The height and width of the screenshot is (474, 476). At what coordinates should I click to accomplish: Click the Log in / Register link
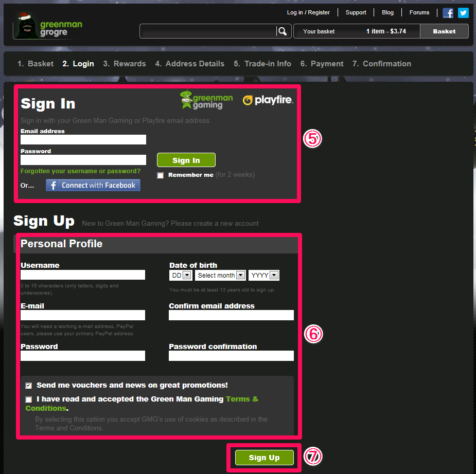tap(308, 12)
